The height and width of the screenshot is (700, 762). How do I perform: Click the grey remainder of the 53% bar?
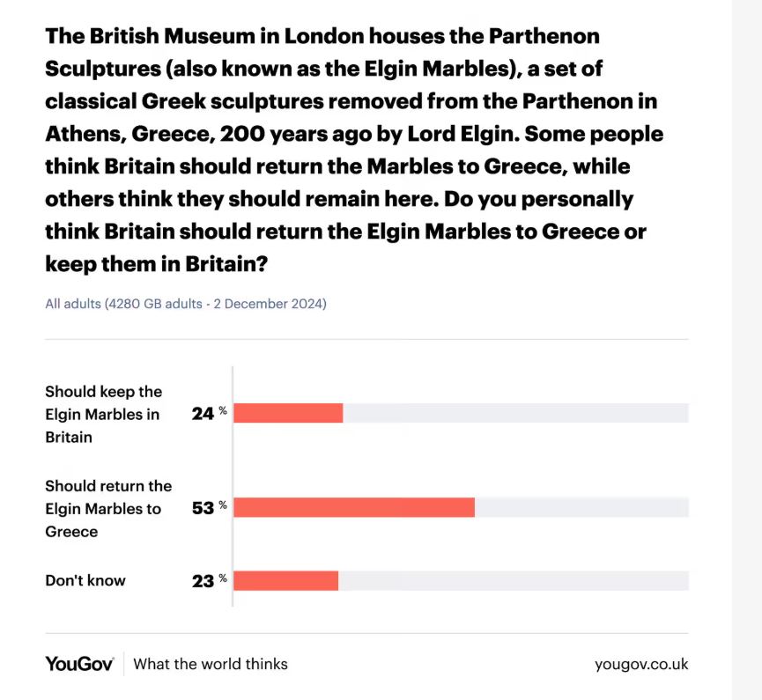point(581,507)
